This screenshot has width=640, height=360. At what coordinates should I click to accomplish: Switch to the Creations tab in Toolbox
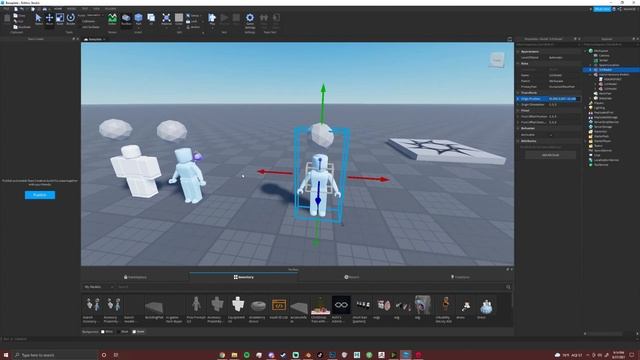460,277
